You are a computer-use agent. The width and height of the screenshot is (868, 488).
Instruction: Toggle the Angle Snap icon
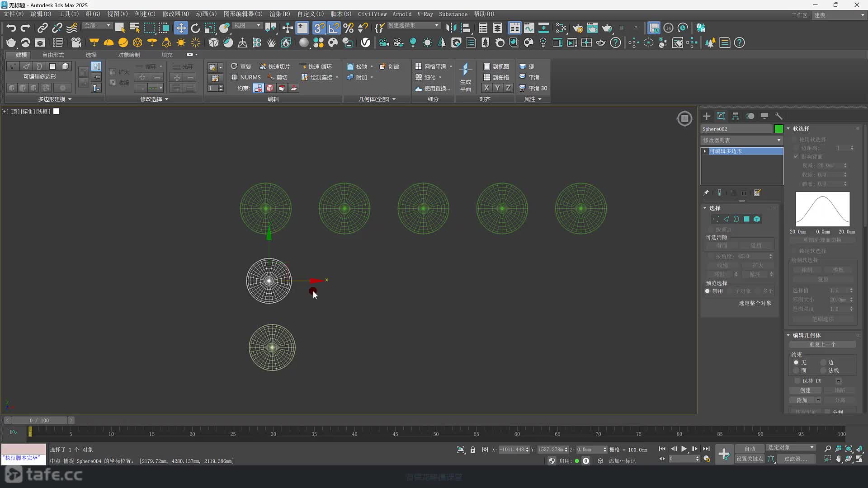pos(334,28)
